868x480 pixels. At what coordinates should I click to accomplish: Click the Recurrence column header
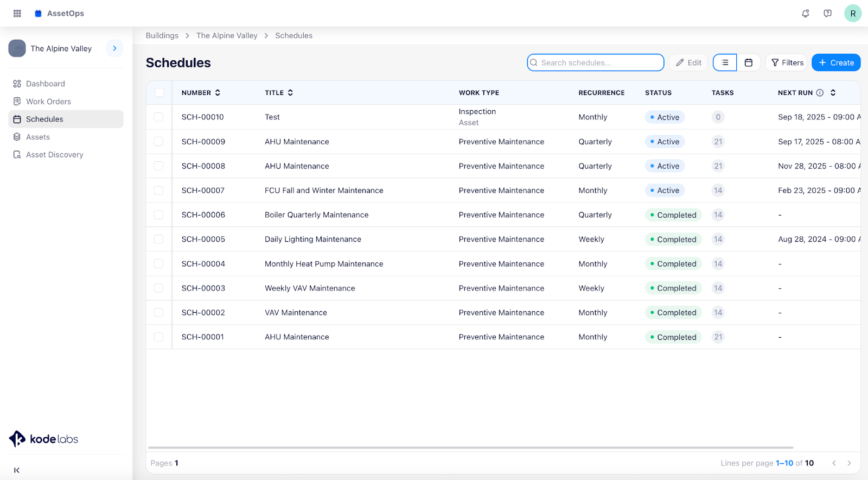602,93
